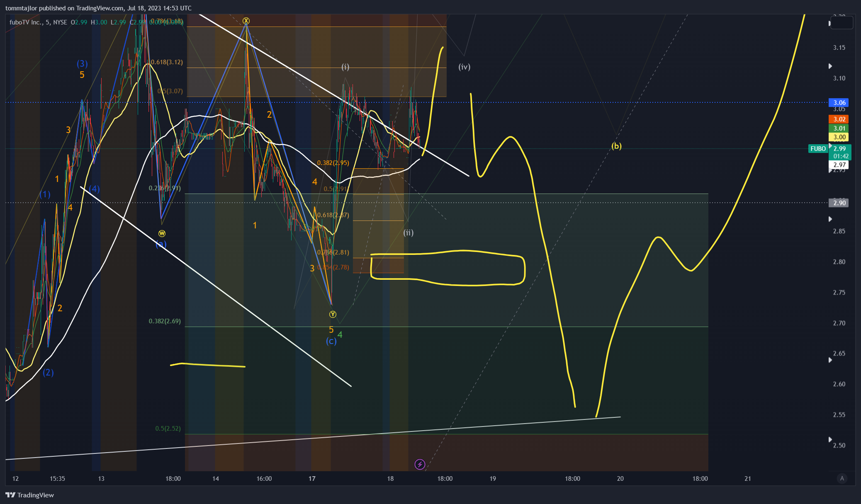
Task: Click the 20 date on time axis
Action: (620, 478)
